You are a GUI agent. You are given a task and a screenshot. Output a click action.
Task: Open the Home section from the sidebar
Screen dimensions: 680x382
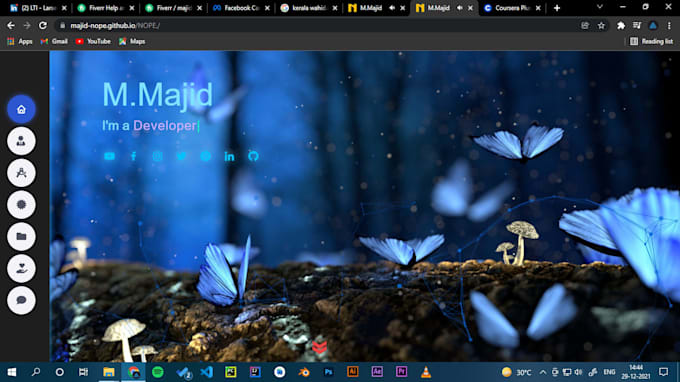coord(21,109)
